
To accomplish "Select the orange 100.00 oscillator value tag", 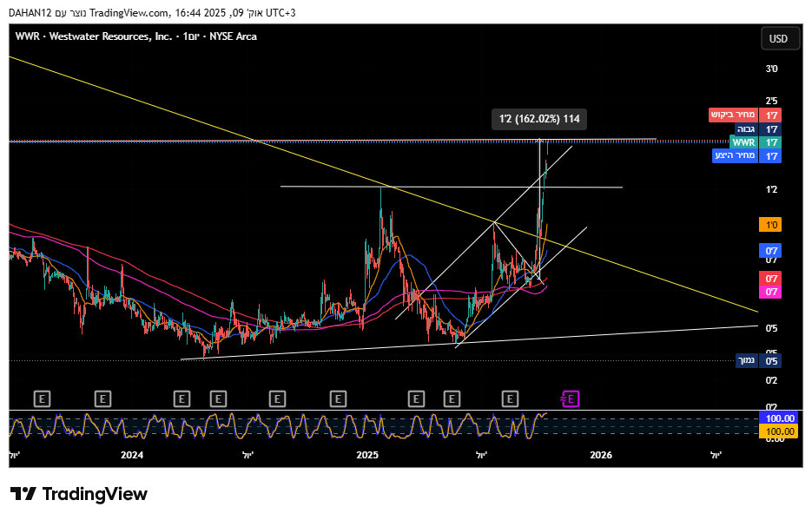I will 778,431.
